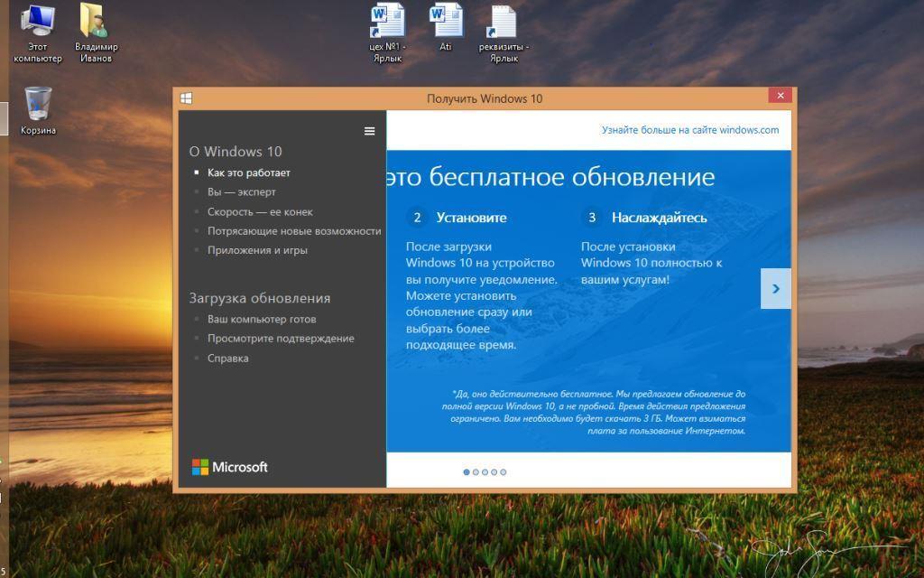Screen dimensions: 924x578
Task: Click the Windows logo in the title bar
Action: [x=186, y=98]
